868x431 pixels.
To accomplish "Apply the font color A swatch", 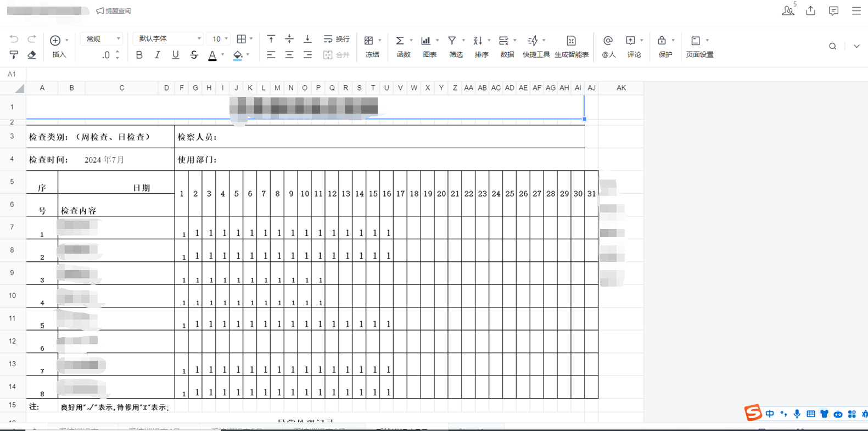I will click(x=212, y=55).
